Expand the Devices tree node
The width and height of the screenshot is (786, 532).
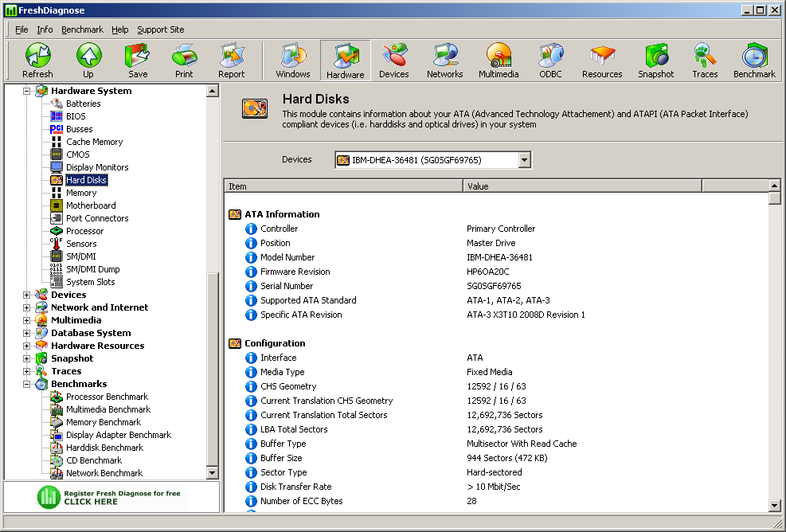pos(26,295)
